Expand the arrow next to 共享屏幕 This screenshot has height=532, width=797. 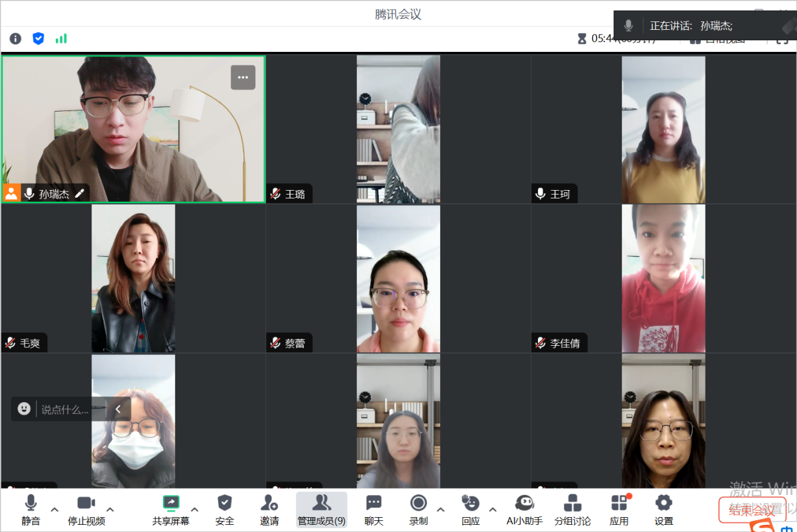(x=194, y=509)
